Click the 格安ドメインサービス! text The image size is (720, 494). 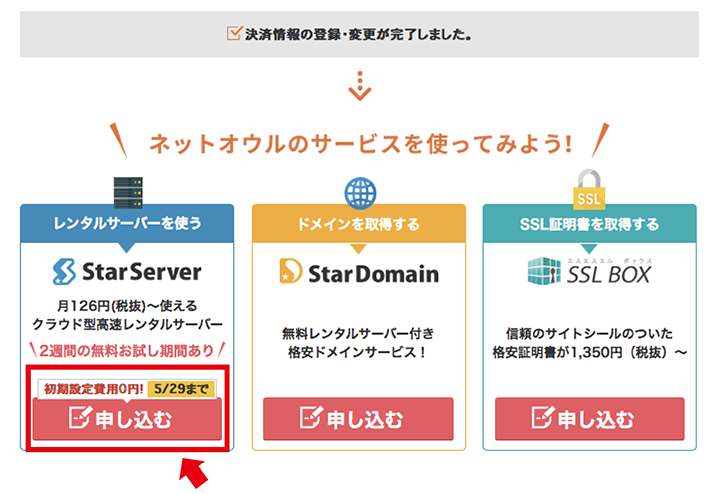click(358, 352)
